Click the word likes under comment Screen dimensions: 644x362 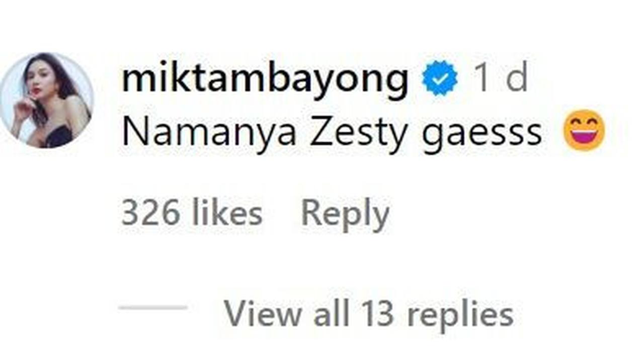tap(227, 213)
